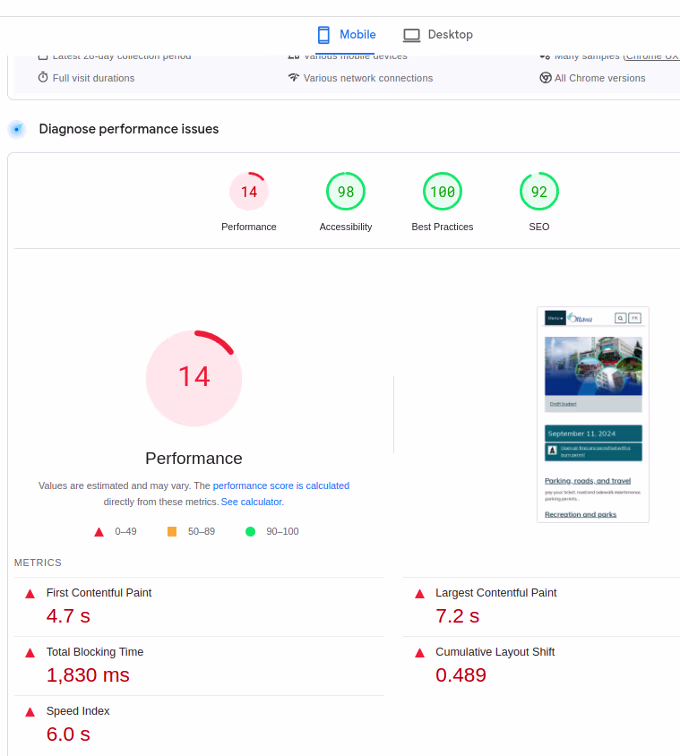Click the 'Best Practices' category label
This screenshot has width=680, height=756.
(442, 227)
